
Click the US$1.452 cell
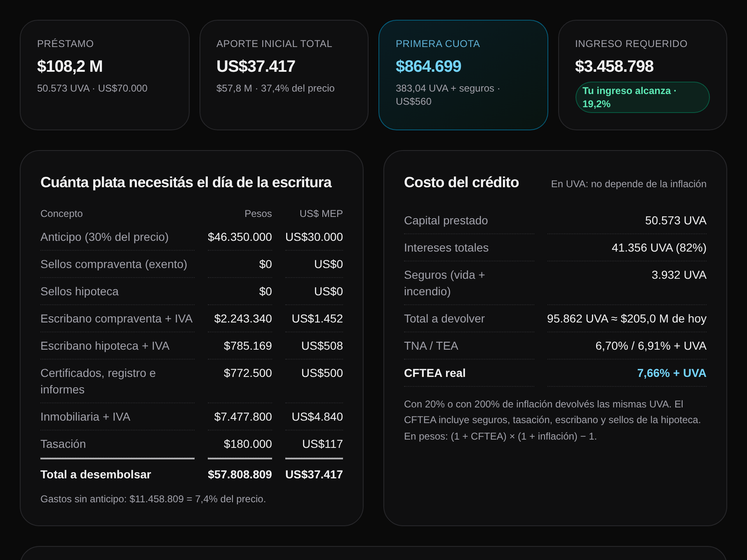click(x=317, y=319)
